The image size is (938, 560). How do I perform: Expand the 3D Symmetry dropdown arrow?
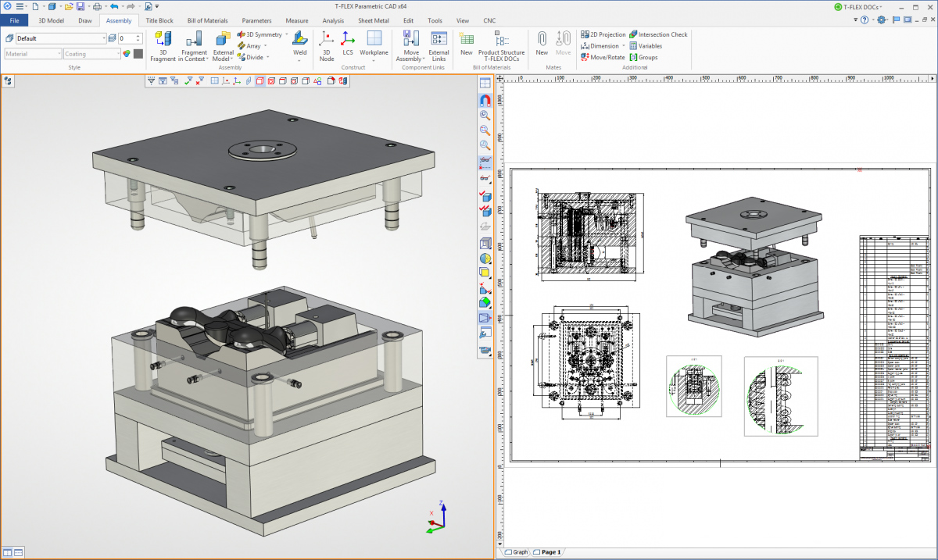(287, 34)
